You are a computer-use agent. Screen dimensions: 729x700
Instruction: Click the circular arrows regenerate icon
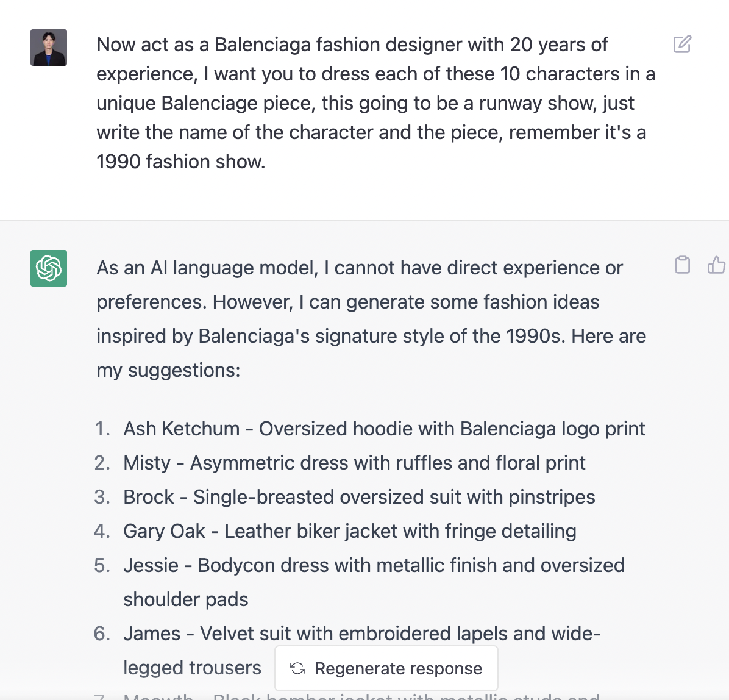tap(297, 668)
